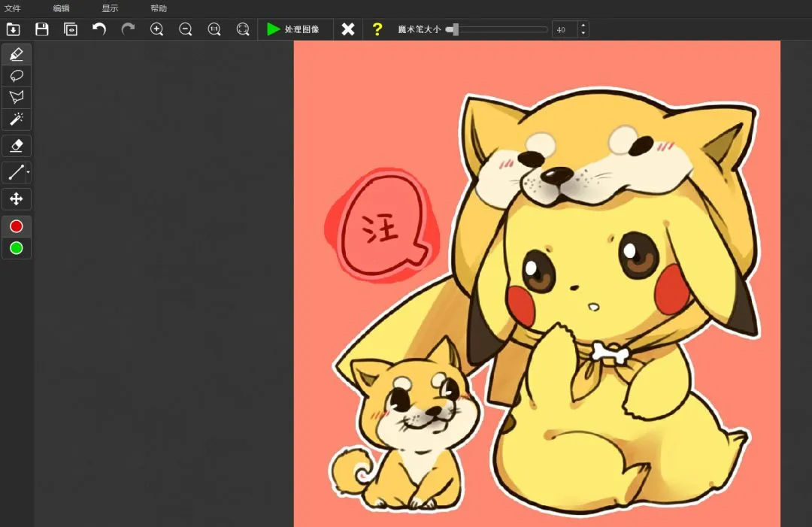Redo the last undone action
812x527 pixels.
[x=128, y=29]
